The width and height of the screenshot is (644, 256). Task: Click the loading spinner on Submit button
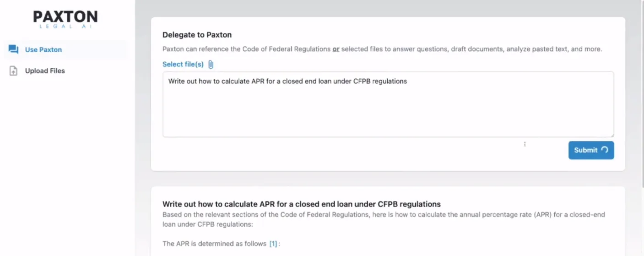click(605, 150)
